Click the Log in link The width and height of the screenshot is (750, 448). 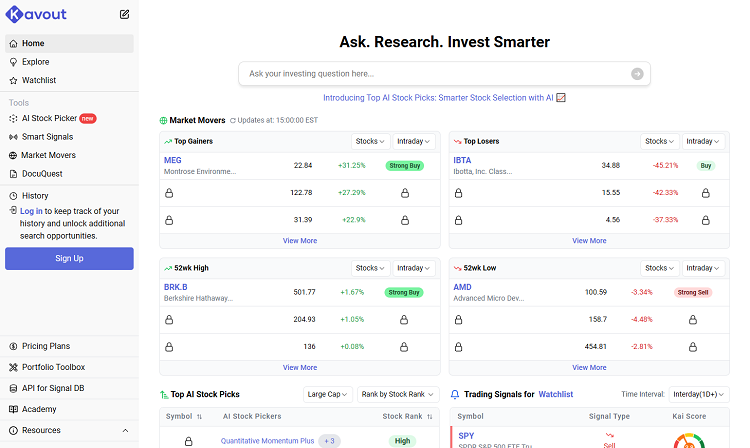pyautogui.click(x=31, y=211)
